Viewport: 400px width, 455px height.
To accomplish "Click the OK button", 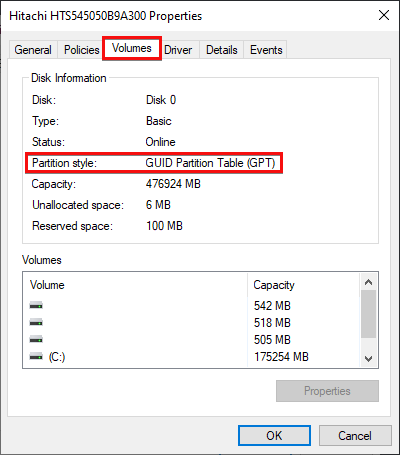I will click(274, 435).
